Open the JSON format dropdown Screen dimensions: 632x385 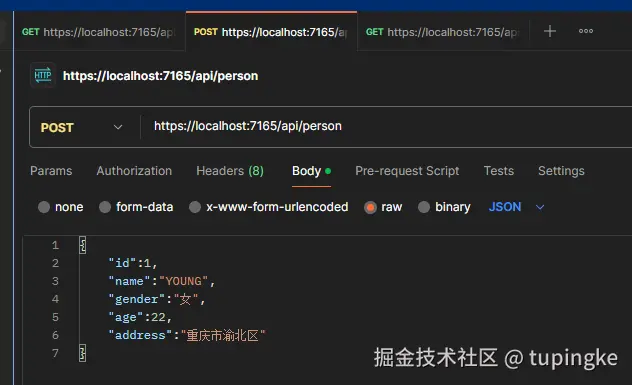coord(516,207)
